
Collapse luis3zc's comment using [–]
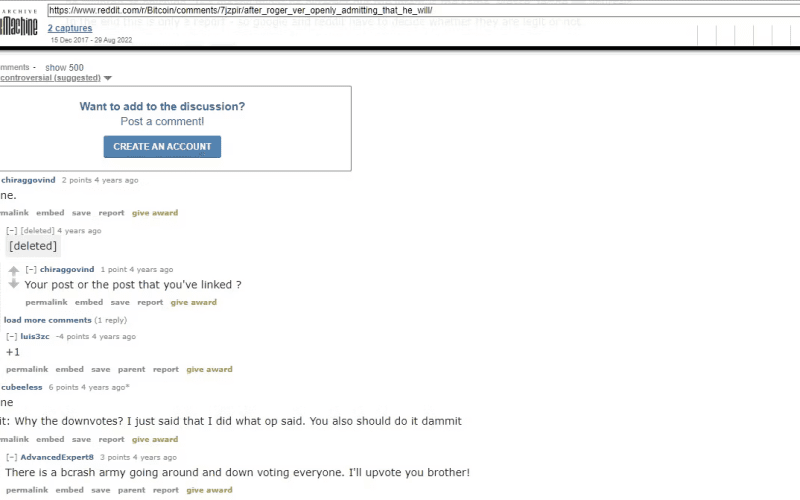(x=12, y=337)
